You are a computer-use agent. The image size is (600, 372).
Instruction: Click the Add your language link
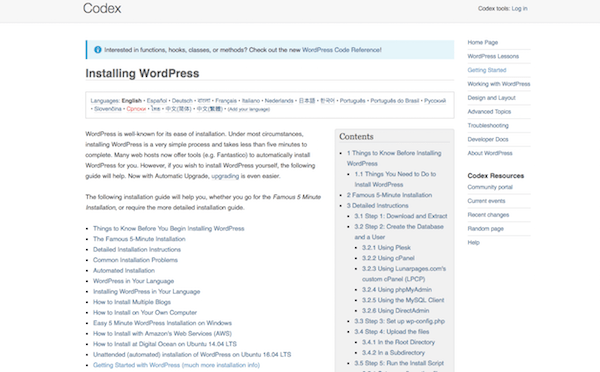coord(249,109)
